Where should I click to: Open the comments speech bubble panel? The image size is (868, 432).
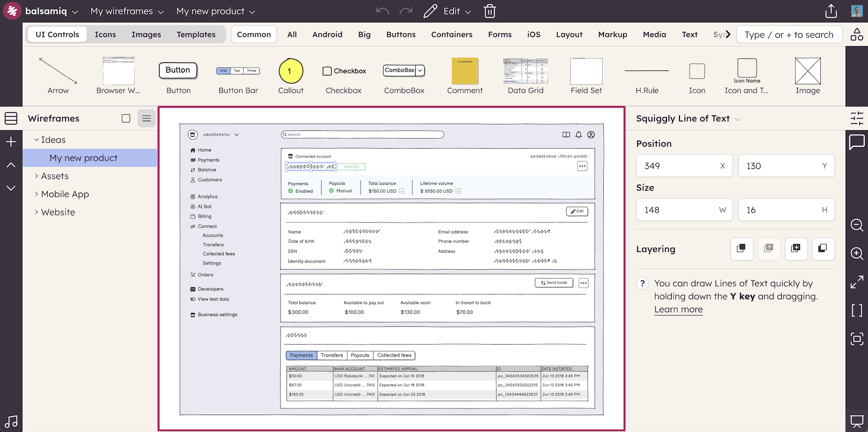pyautogui.click(x=856, y=142)
